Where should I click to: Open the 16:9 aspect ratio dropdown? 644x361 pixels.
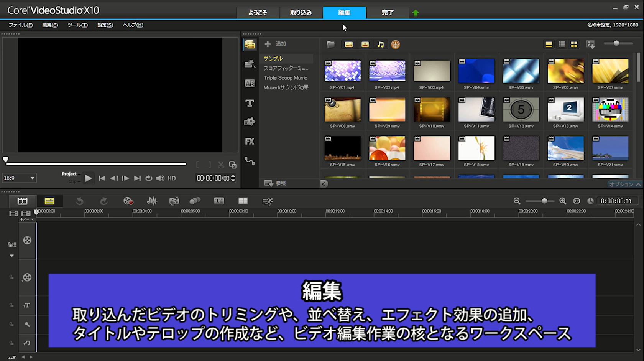[19, 178]
